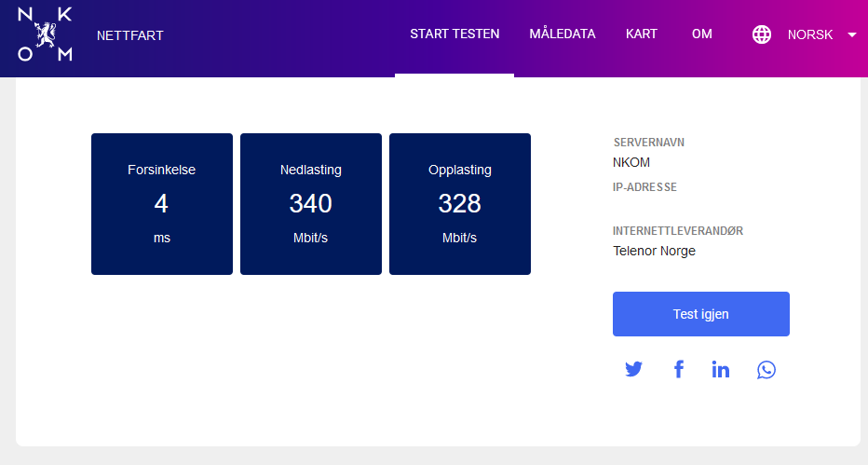Click the globe language icon
Image resolution: width=868 pixels, height=465 pixels.
pyautogui.click(x=762, y=34)
